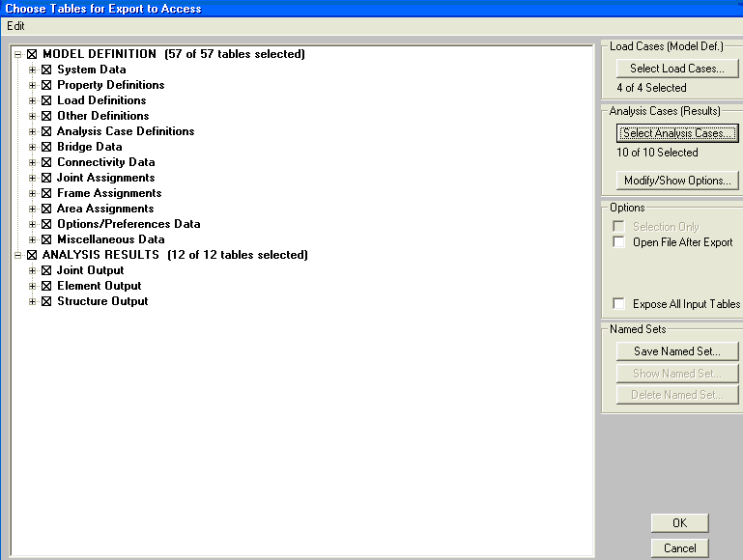Expand the Miscellaneous Data node
The width and height of the screenshot is (743, 560).
(x=32, y=239)
